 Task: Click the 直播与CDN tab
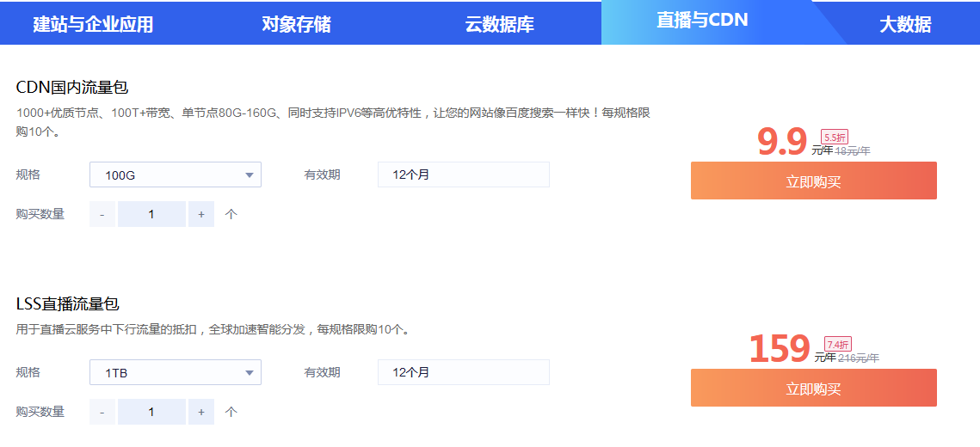tap(702, 21)
